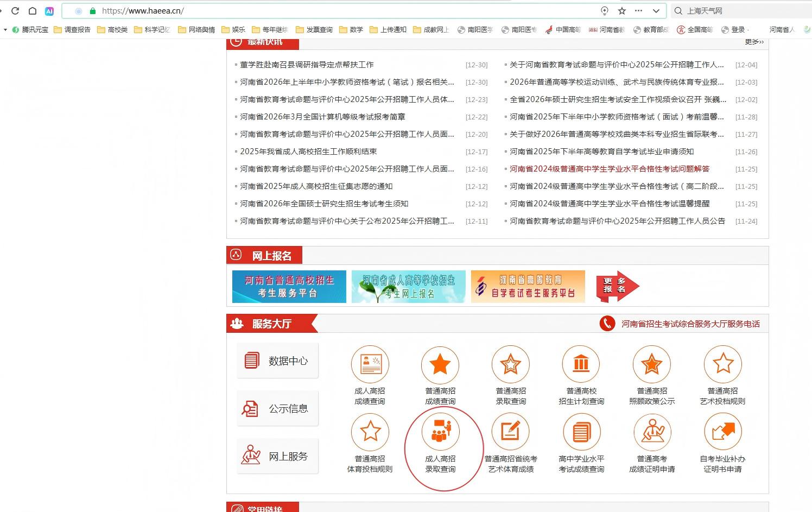Open 河南省普通高校招生考生服务平台 banner
The width and height of the screenshot is (812, 512).
[x=289, y=286]
